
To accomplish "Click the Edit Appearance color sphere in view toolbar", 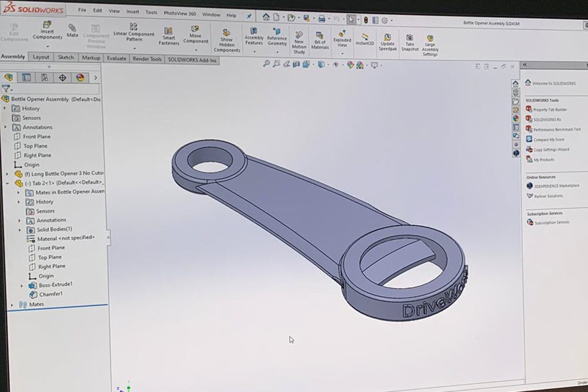I will (350, 65).
